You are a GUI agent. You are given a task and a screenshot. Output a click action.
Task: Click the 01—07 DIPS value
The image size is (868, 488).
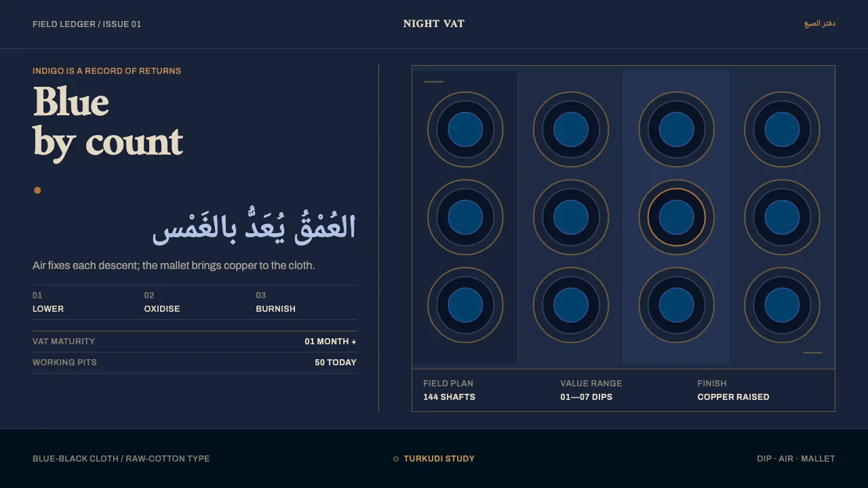coord(586,397)
